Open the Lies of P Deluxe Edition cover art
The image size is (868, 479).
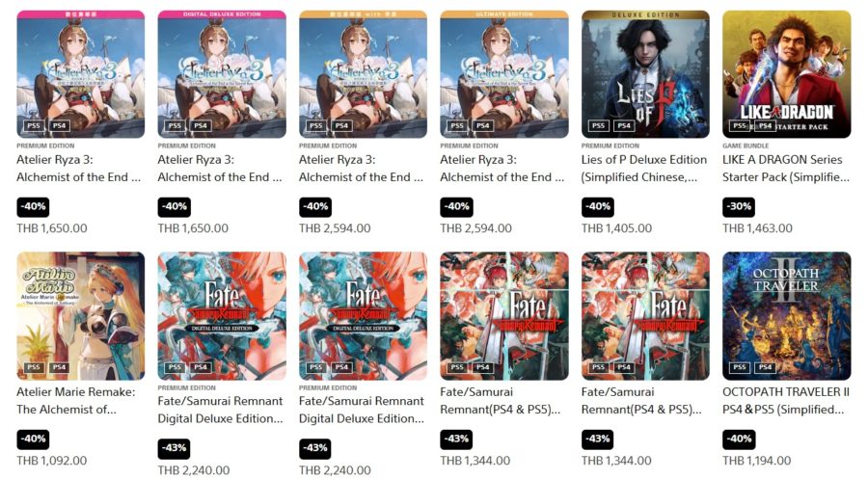645,74
